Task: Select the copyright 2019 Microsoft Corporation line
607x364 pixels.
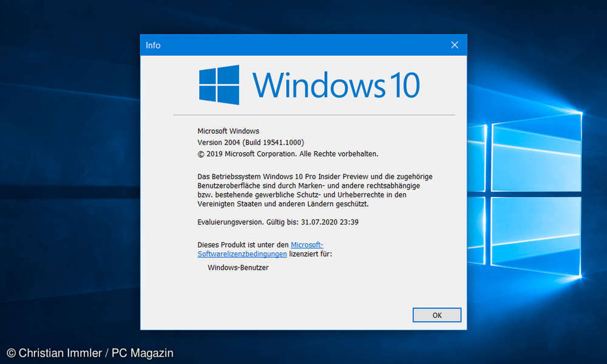Action: pos(287,154)
